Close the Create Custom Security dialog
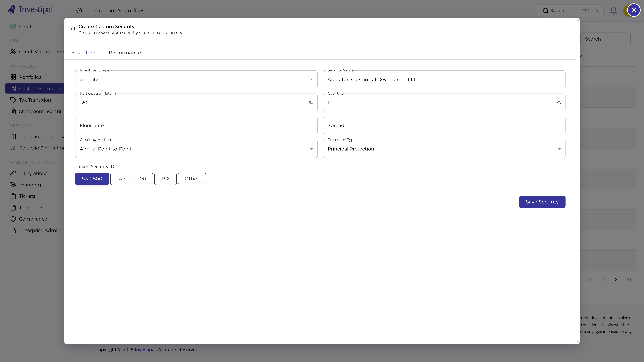The width and height of the screenshot is (644, 362). (x=634, y=10)
